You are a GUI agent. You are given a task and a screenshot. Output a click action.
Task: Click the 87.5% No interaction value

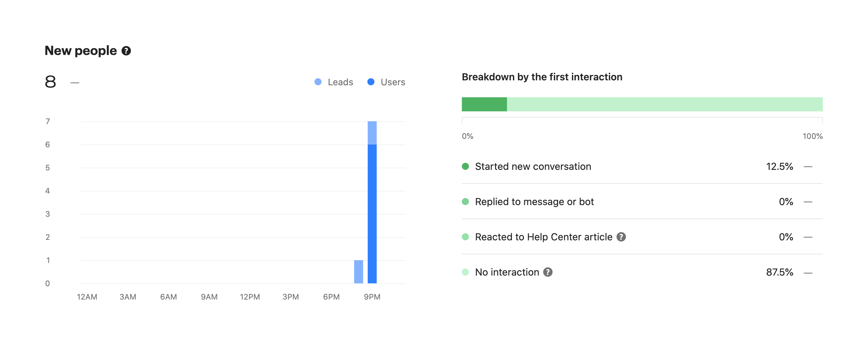(x=780, y=272)
